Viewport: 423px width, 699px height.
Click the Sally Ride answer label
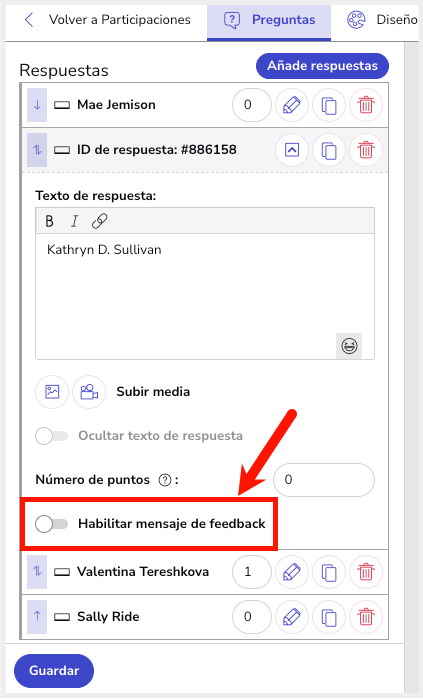click(x=108, y=617)
